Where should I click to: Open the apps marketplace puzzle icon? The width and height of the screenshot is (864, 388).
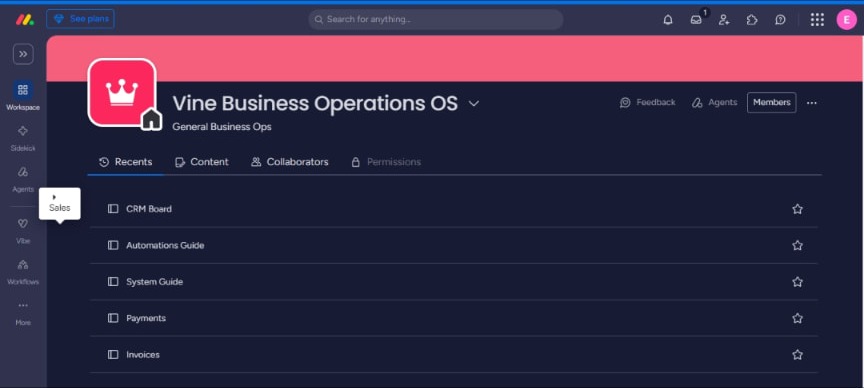click(752, 20)
